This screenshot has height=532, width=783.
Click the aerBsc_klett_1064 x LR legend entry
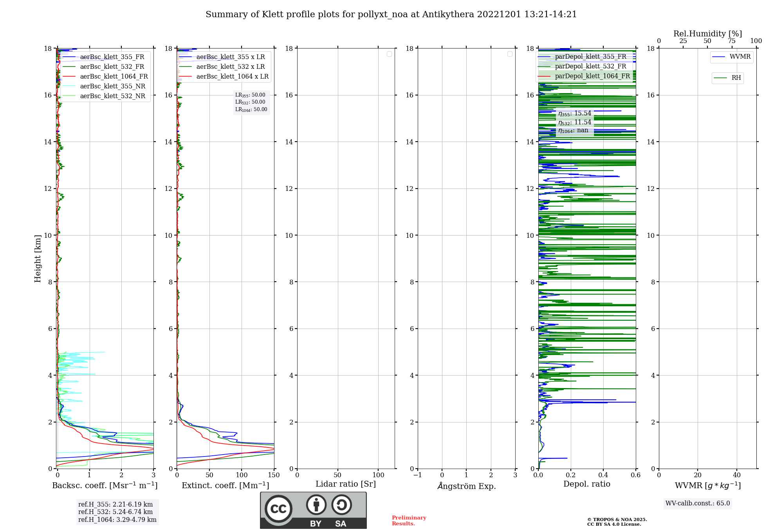click(224, 77)
